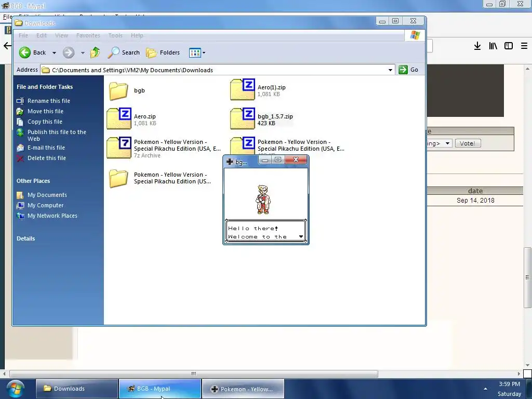Open the Edit menu in Downloads
This screenshot has width=532, height=399.
[x=42, y=35]
